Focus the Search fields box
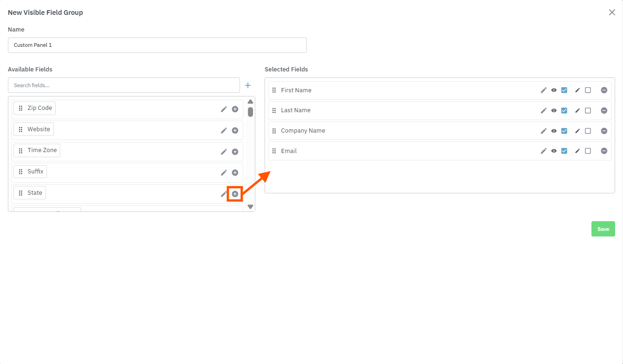Image resolution: width=623 pixels, height=364 pixels. pyautogui.click(x=124, y=85)
